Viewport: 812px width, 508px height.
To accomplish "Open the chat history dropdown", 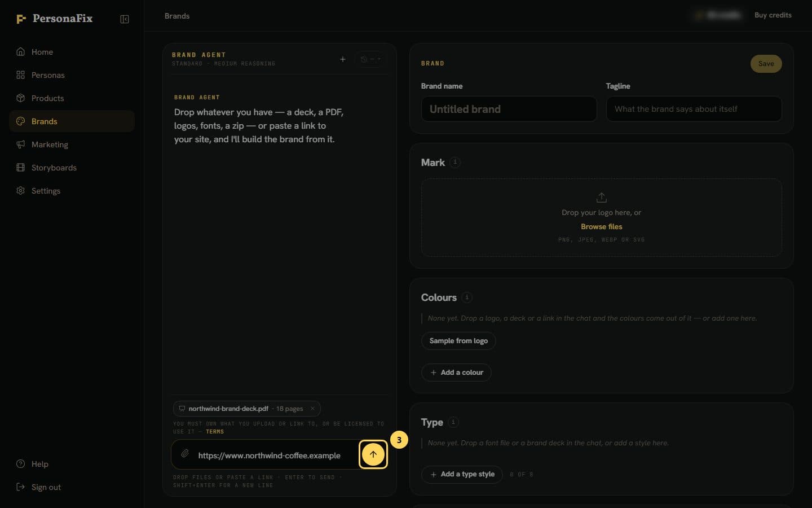I will click(371, 59).
